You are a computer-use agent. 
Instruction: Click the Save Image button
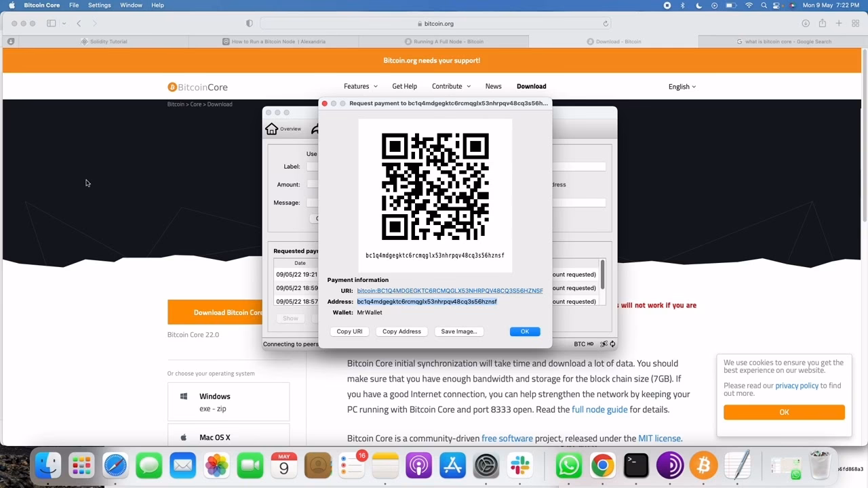click(x=458, y=331)
